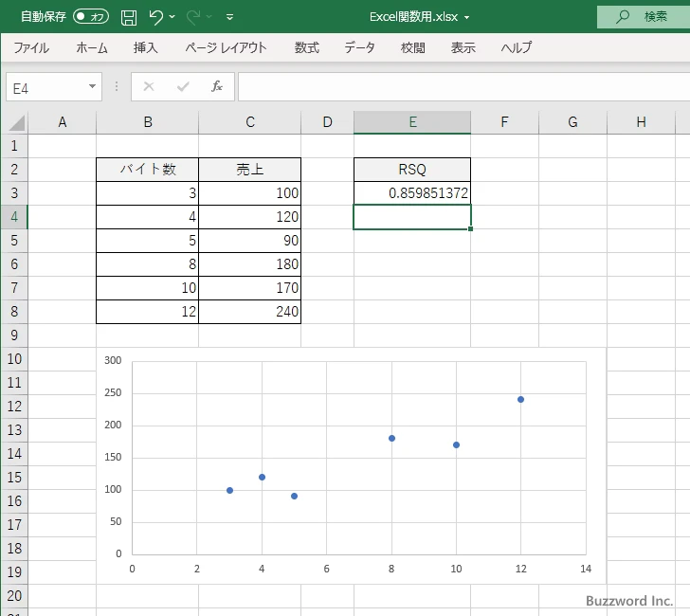690x616 pixels.
Task: Switch to the ヘルプ ribbon tab
Action: tap(517, 47)
